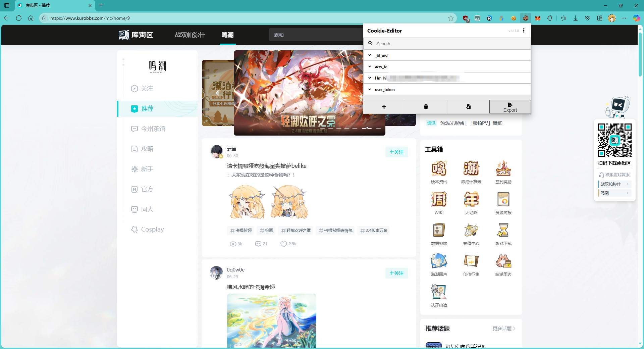Click the Cookie-Editor search field

point(449,44)
